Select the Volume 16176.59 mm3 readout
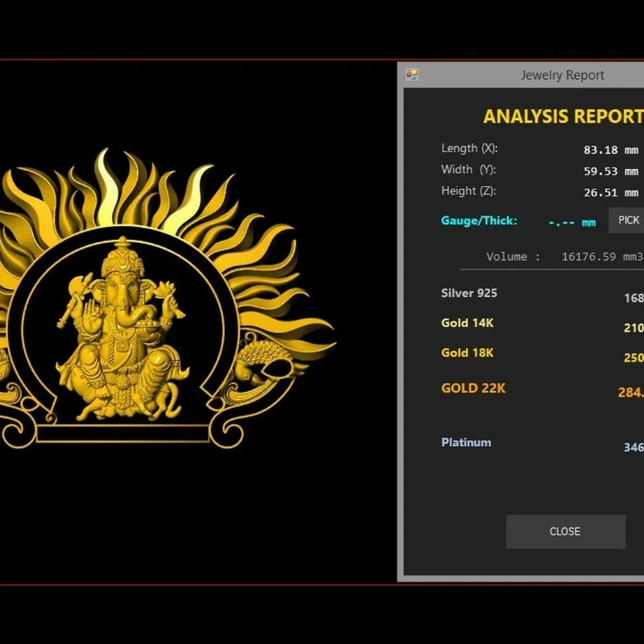 [x=565, y=257]
